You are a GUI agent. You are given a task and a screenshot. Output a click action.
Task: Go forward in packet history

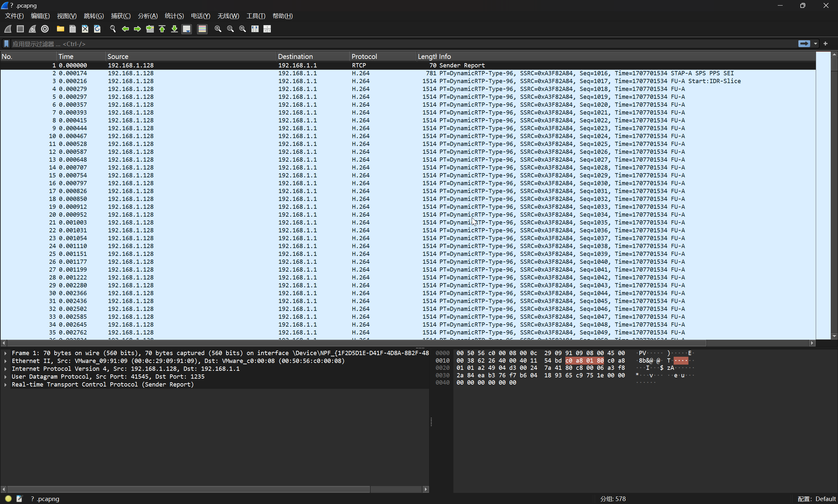[x=137, y=29]
